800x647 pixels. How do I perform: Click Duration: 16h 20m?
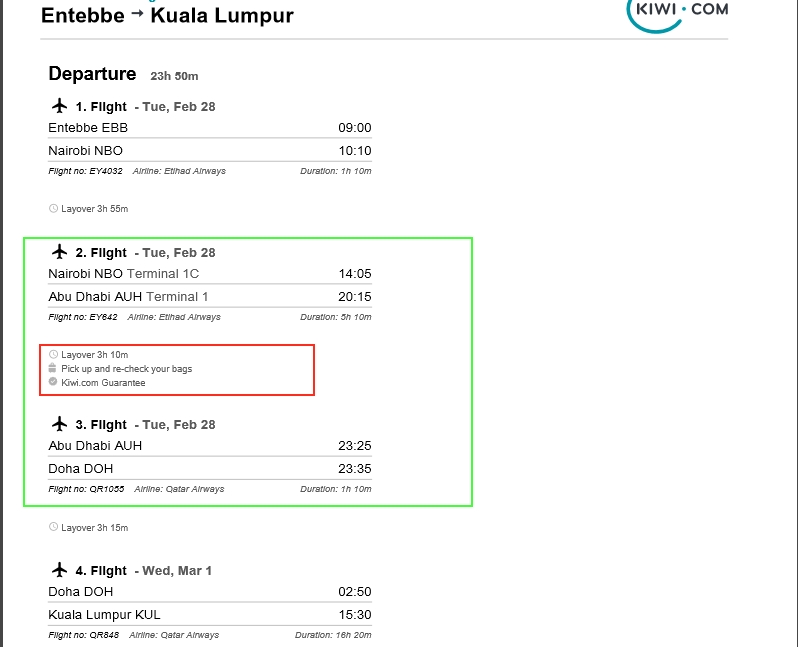click(333, 635)
